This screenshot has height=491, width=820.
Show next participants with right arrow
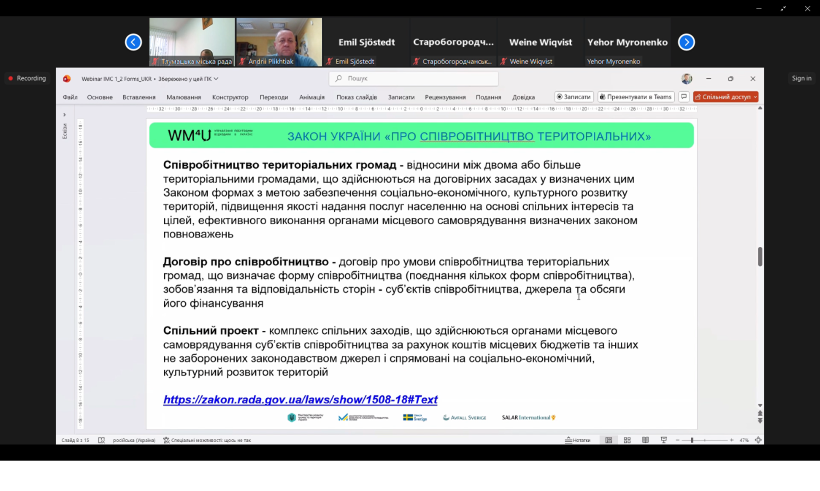coord(686,42)
